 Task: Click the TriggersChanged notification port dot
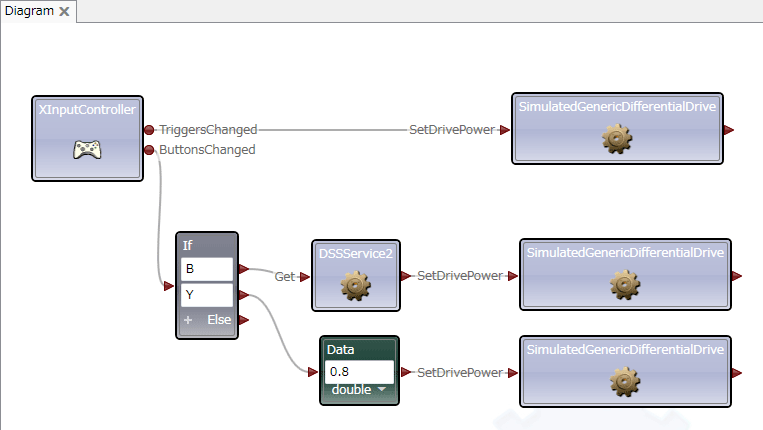[x=149, y=130]
